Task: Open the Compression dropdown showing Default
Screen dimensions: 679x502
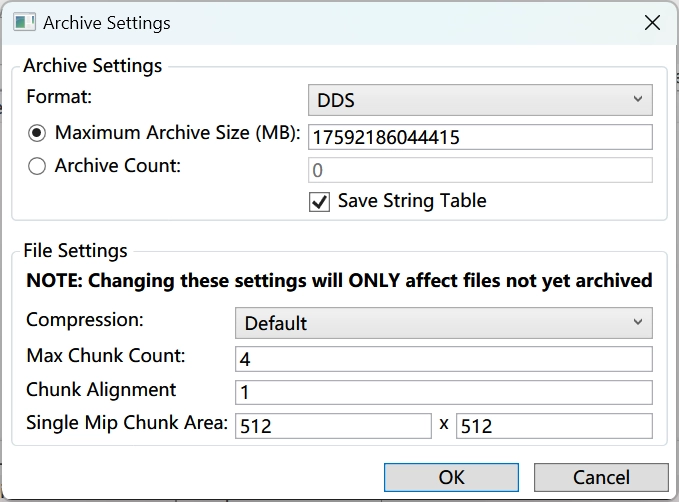Action: pyautogui.click(x=443, y=323)
